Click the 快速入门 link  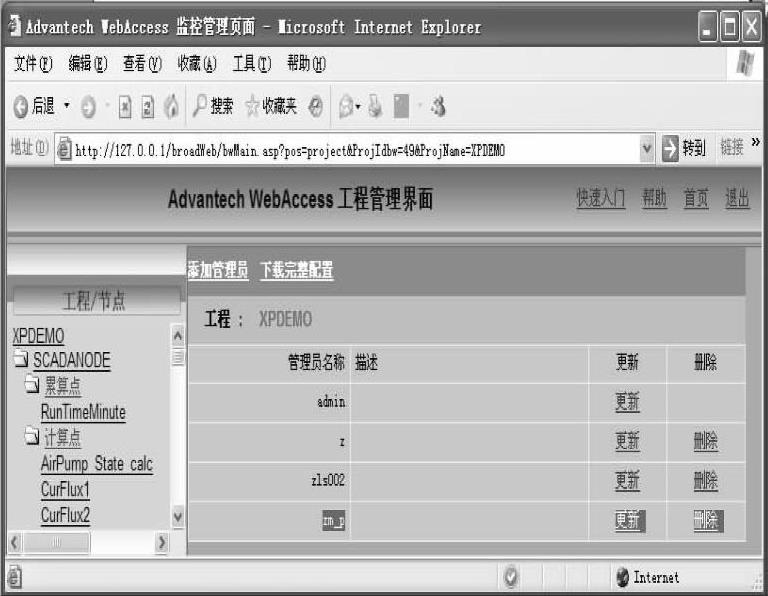[600, 199]
